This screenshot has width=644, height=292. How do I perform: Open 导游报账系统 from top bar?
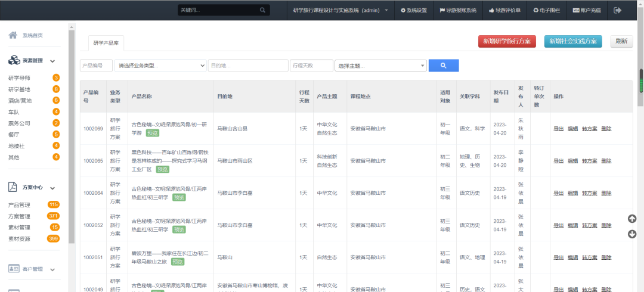click(458, 10)
